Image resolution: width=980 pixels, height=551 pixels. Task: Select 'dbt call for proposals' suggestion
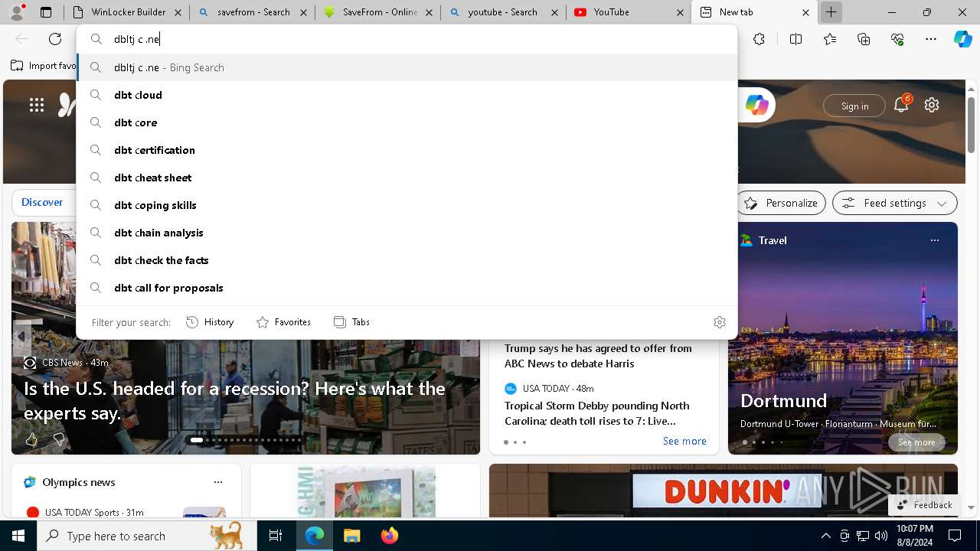(407, 288)
